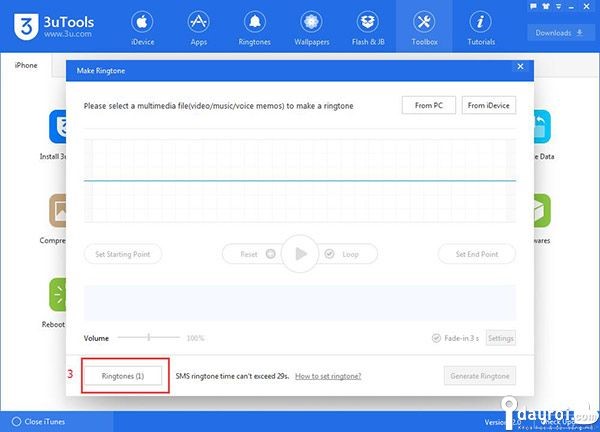Close the Make Ringtone dialog
Viewport: 600px width, 432px height.
click(519, 66)
